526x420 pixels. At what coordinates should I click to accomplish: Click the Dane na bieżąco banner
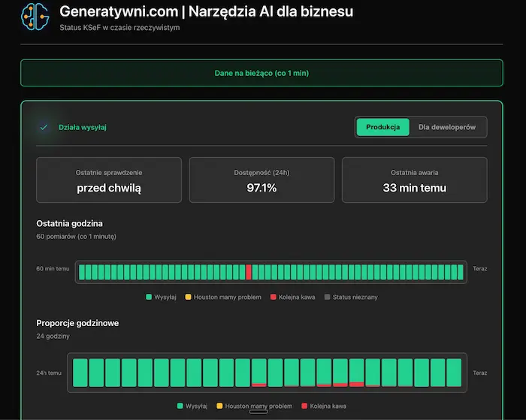tap(261, 73)
